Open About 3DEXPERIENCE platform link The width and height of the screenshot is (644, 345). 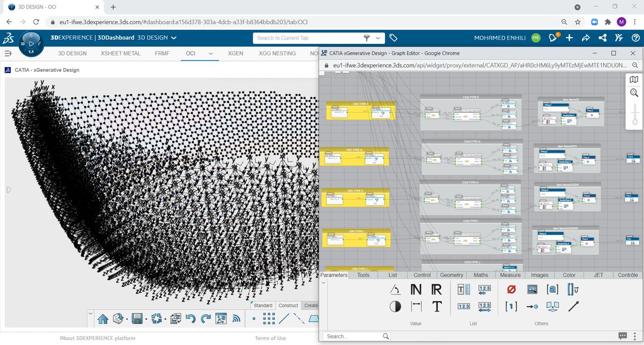tap(98, 338)
